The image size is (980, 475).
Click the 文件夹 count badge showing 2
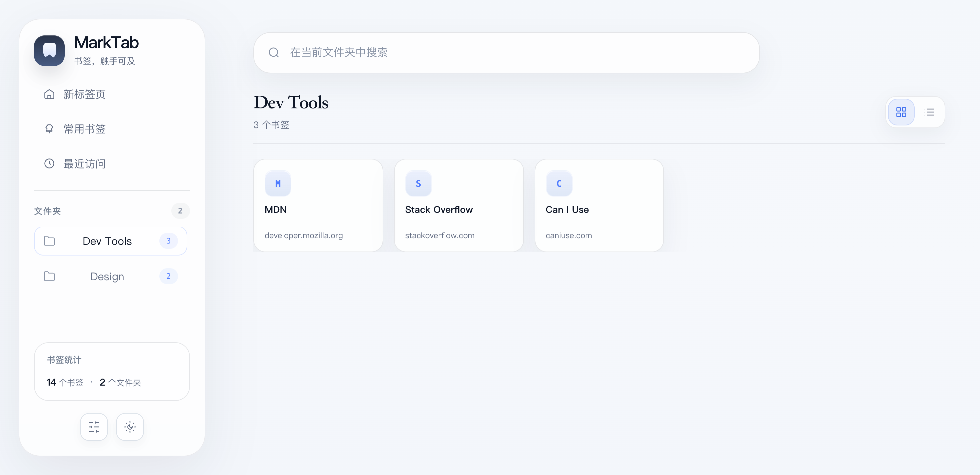(x=180, y=211)
